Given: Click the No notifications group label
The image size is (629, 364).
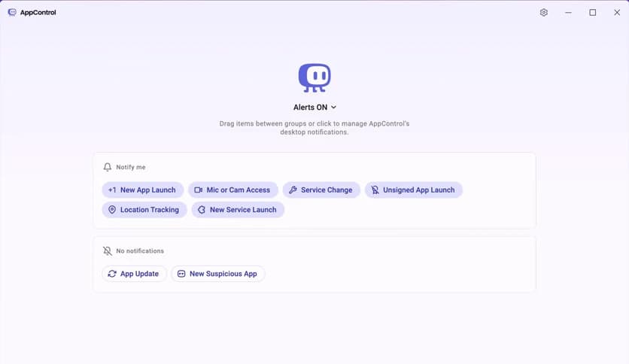Looking at the screenshot, I should click(140, 251).
